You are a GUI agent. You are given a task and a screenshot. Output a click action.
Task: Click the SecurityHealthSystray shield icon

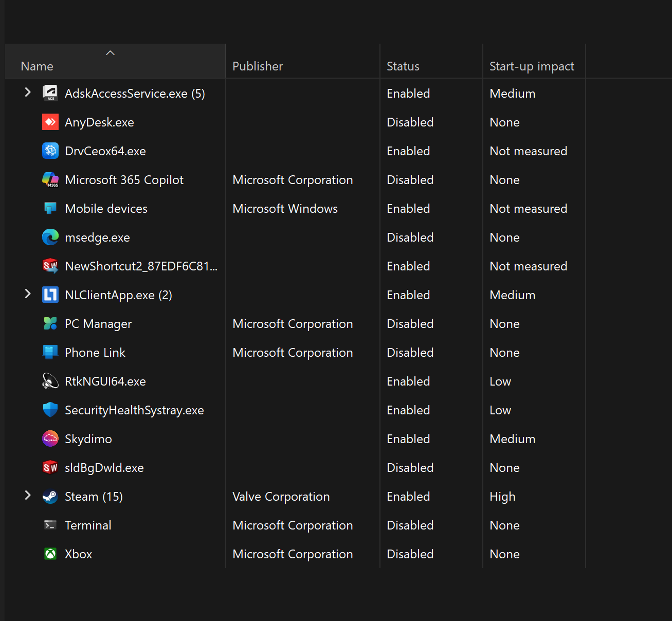50,410
